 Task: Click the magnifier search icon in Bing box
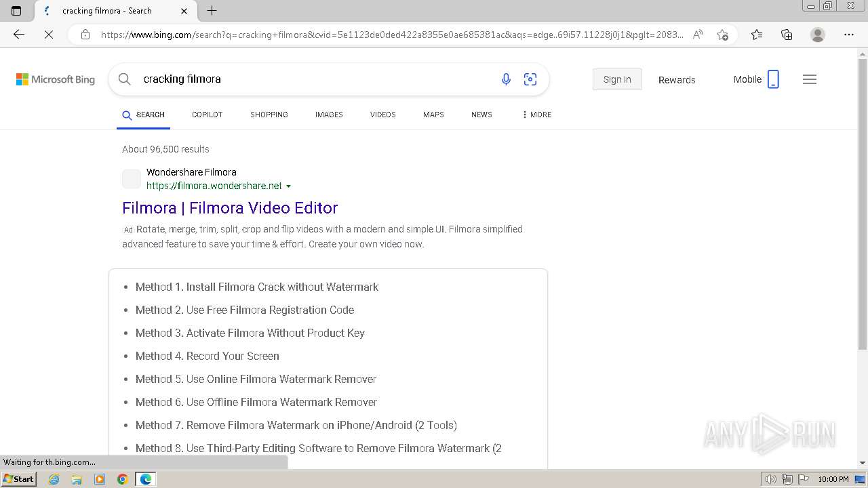tap(125, 79)
